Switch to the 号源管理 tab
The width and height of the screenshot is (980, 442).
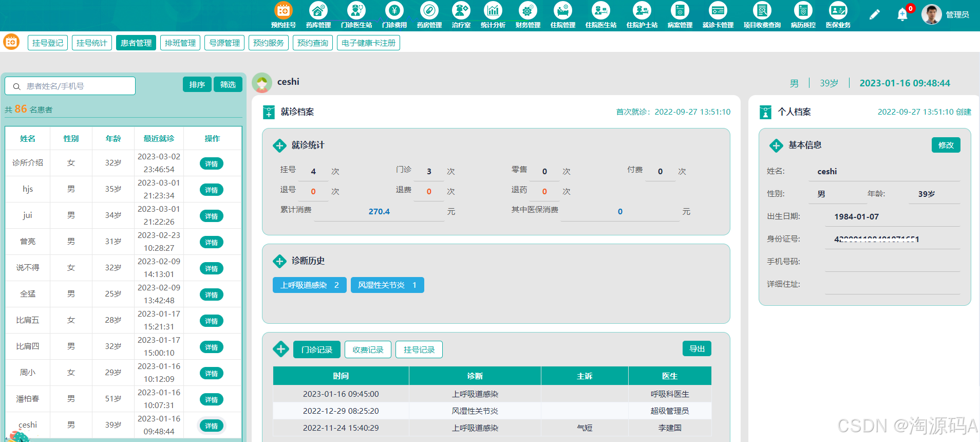(224, 43)
